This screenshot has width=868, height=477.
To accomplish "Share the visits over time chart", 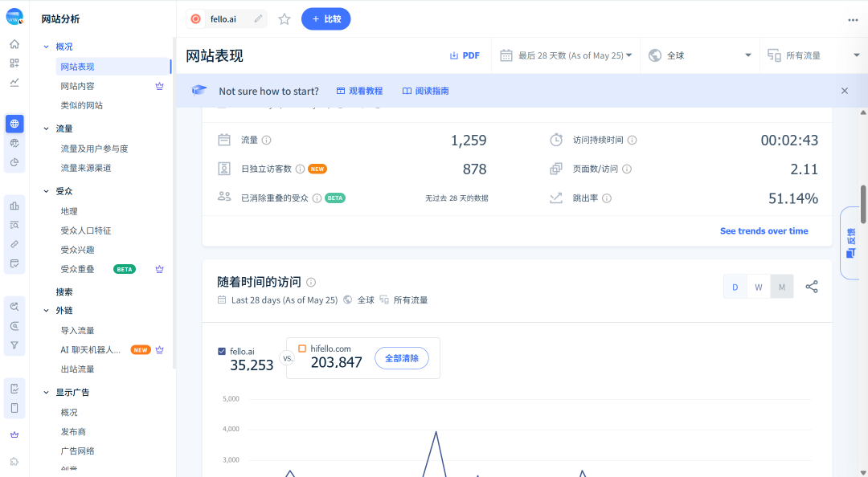I will coord(812,287).
